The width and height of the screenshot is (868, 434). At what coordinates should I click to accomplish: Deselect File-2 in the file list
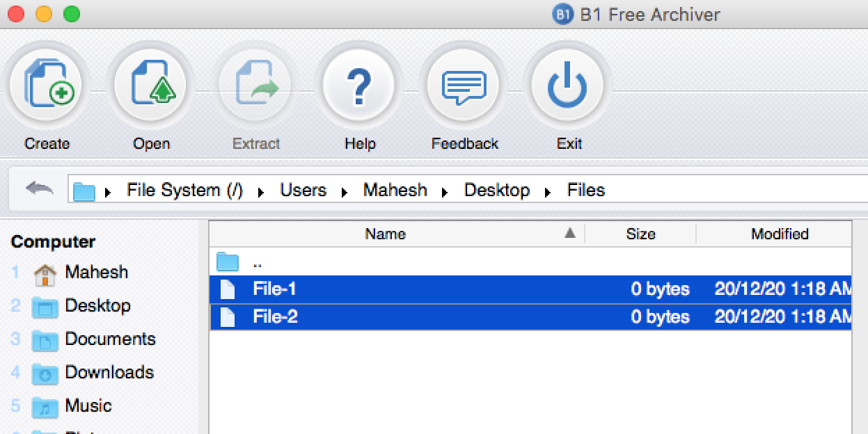coord(274,316)
